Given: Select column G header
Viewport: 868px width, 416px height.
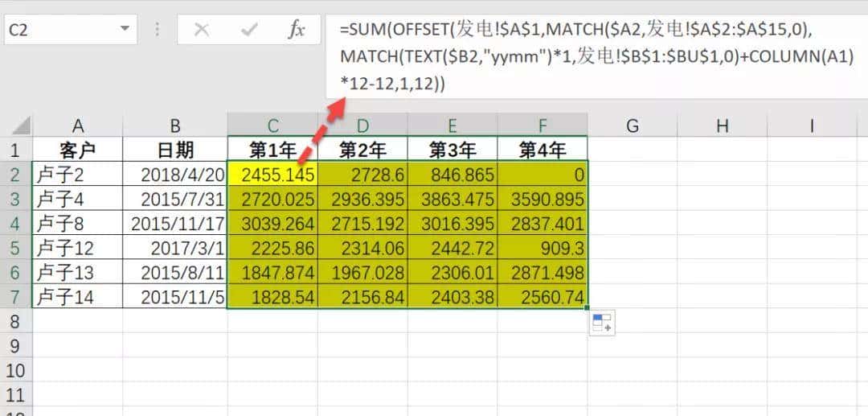Looking at the screenshot, I should coord(633,126).
